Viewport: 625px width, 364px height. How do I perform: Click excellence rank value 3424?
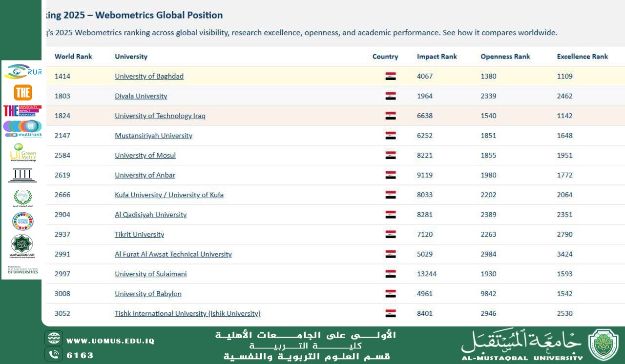tap(565, 254)
